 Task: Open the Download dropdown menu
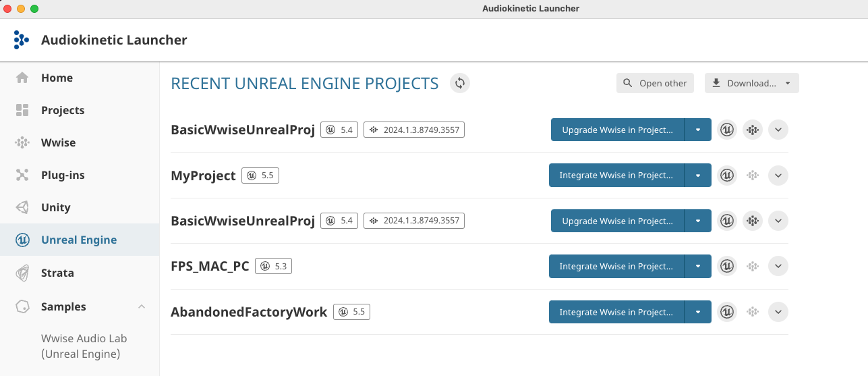tap(752, 83)
